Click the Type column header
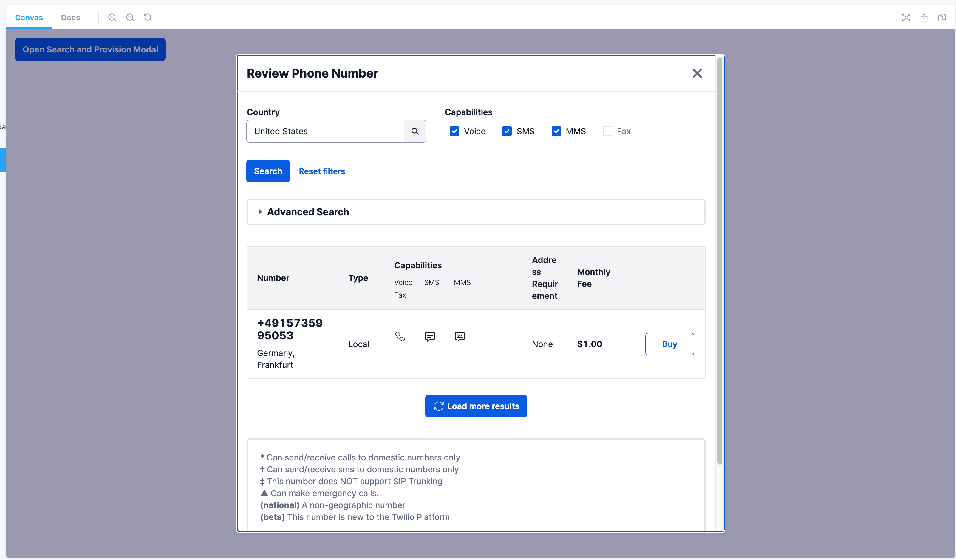Viewport: 956px width, 560px height. [x=358, y=278]
